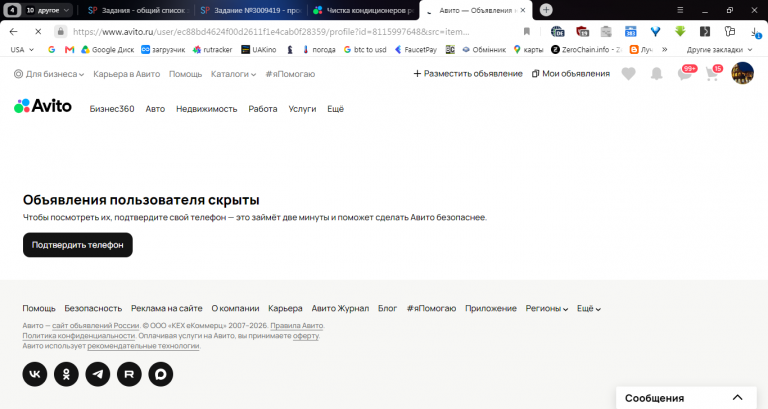
Task: Open the footer Безопасность link
Action: tap(93, 308)
